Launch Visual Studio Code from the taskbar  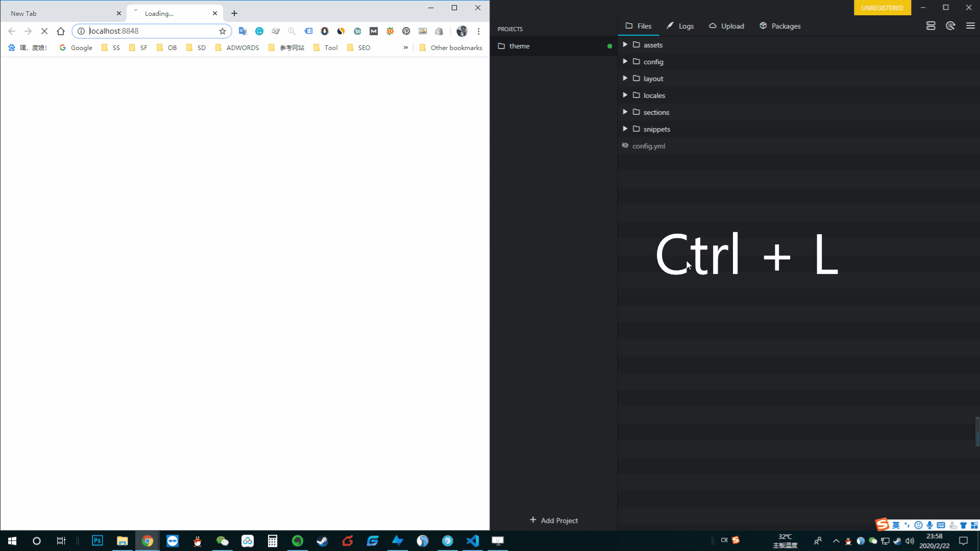(473, 541)
